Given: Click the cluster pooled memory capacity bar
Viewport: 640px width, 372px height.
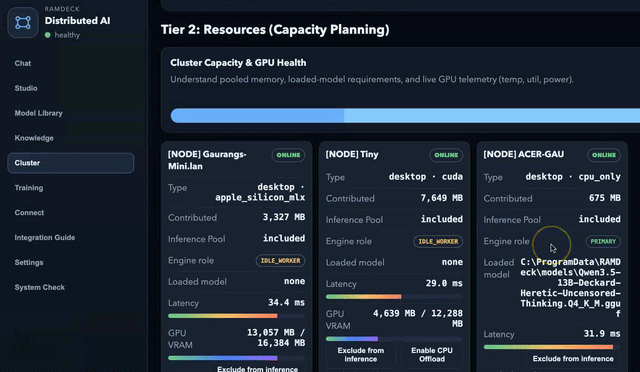Looking at the screenshot, I should point(405,116).
